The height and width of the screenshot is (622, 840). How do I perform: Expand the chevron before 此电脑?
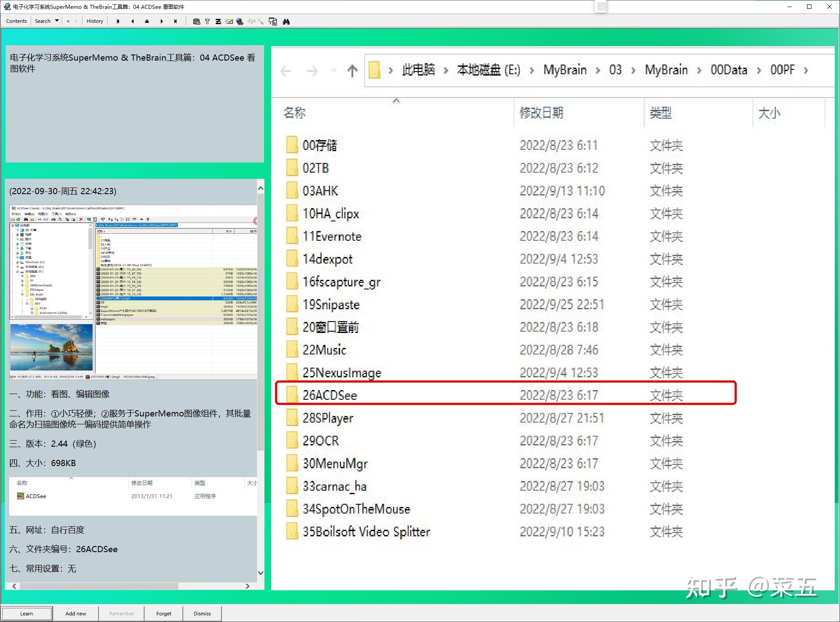point(391,70)
